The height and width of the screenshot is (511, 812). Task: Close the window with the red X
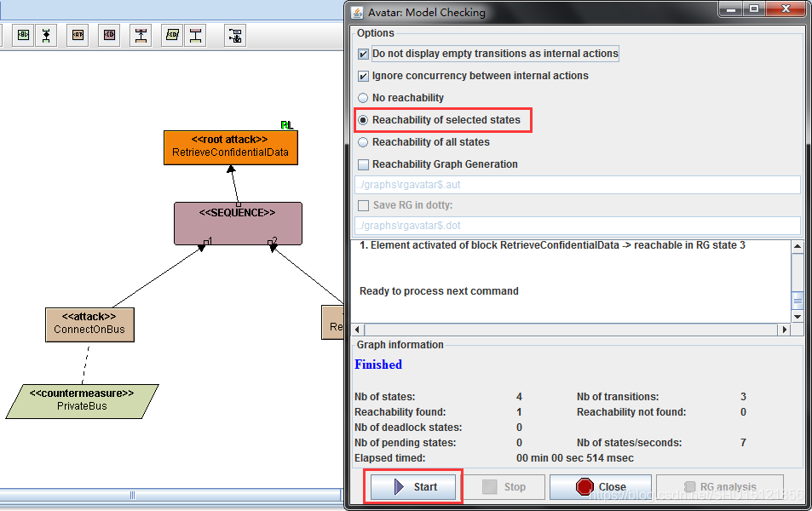(x=786, y=9)
